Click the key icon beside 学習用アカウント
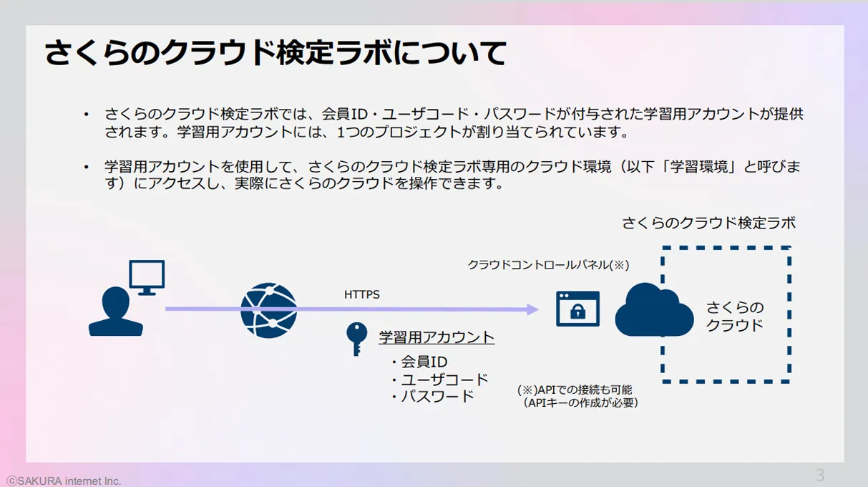This screenshot has height=487, width=868. coord(356,338)
